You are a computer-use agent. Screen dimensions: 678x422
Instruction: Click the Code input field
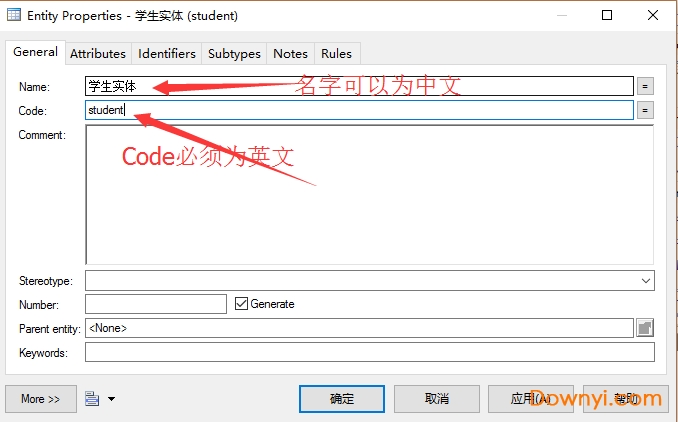pyautogui.click(x=359, y=110)
